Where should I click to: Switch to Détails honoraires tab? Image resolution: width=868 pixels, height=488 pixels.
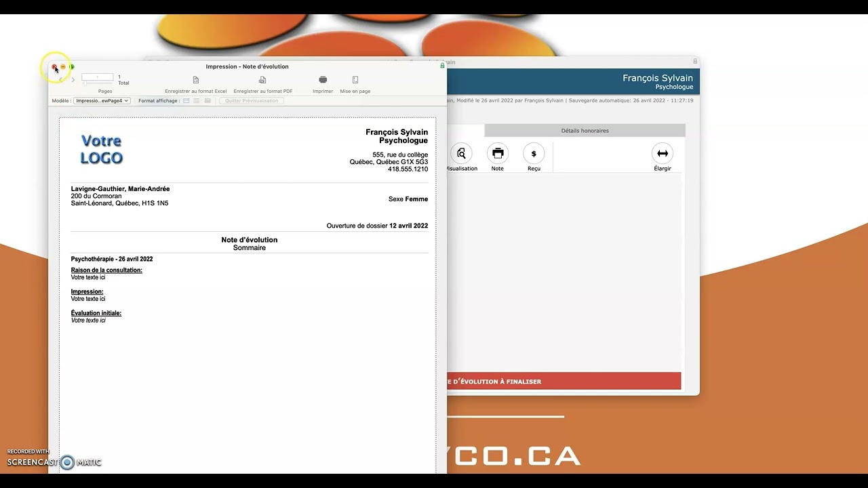click(585, 131)
